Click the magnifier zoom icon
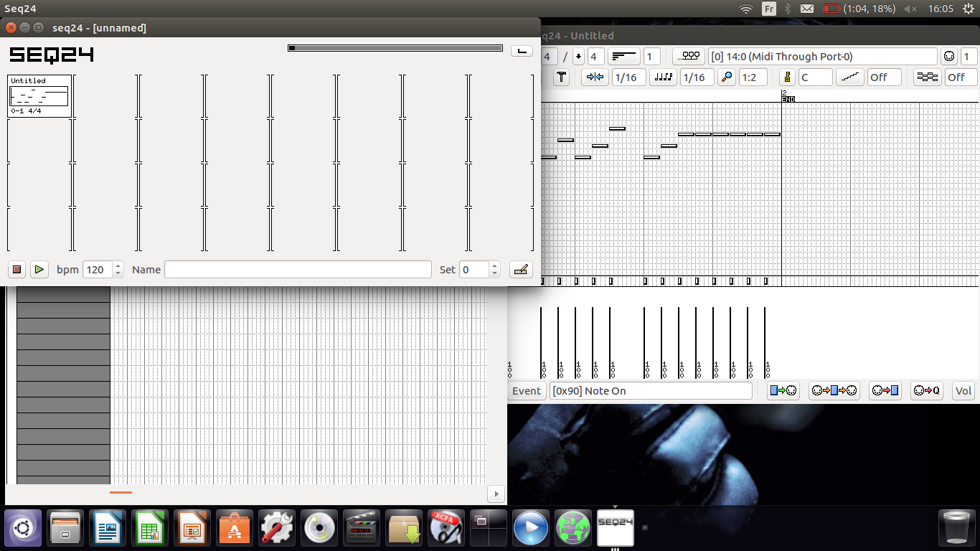Viewport: 980px width, 551px height. 727,77
